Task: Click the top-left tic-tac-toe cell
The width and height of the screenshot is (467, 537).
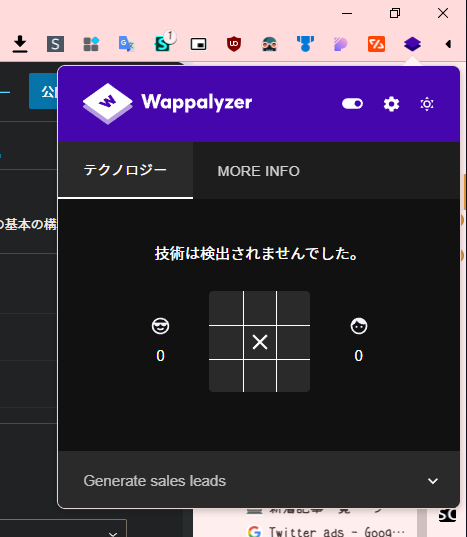Action: [226, 308]
